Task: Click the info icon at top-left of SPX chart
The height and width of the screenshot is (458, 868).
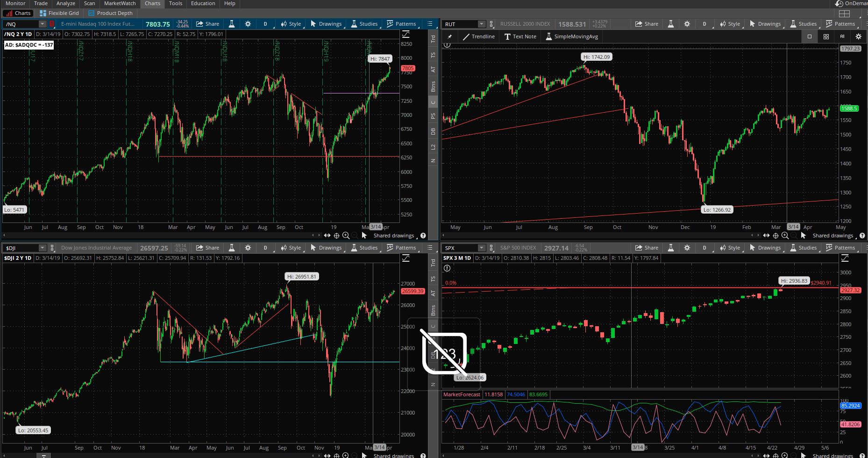Action: point(447,268)
